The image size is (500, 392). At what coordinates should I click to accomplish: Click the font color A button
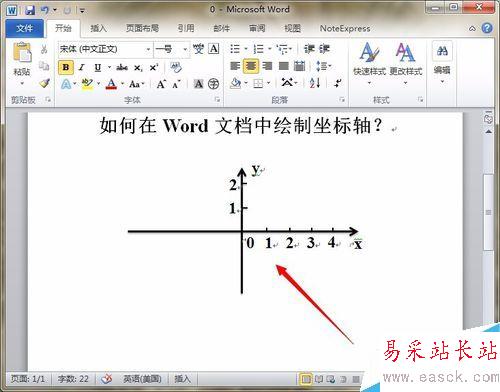click(111, 84)
